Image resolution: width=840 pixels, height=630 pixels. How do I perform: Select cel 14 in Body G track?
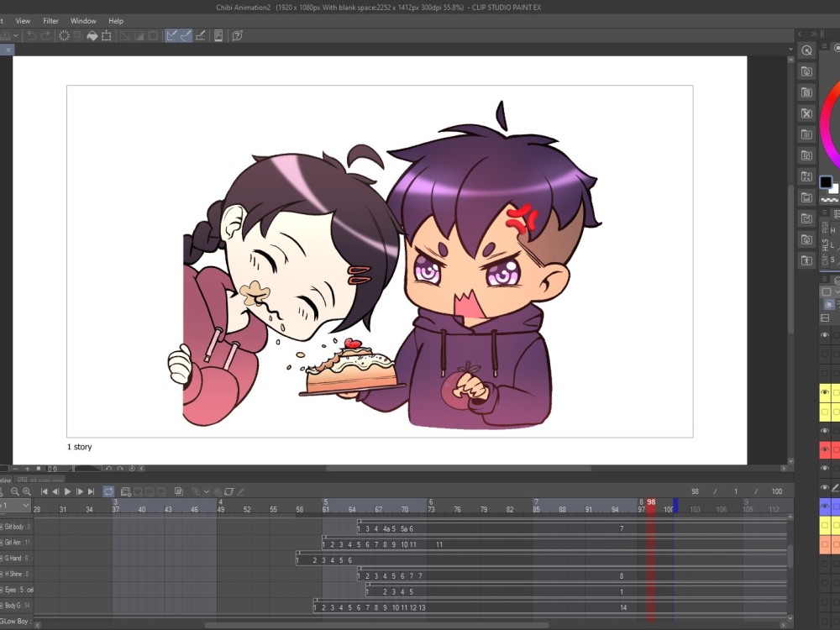point(623,607)
